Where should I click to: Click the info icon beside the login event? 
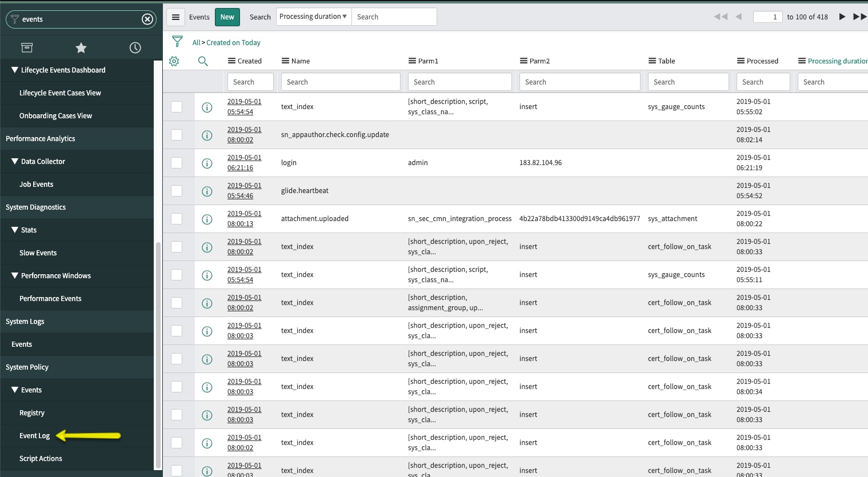pos(207,163)
